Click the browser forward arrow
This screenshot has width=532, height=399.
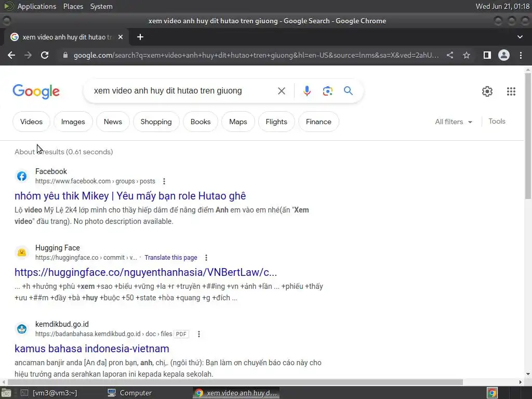point(28,55)
